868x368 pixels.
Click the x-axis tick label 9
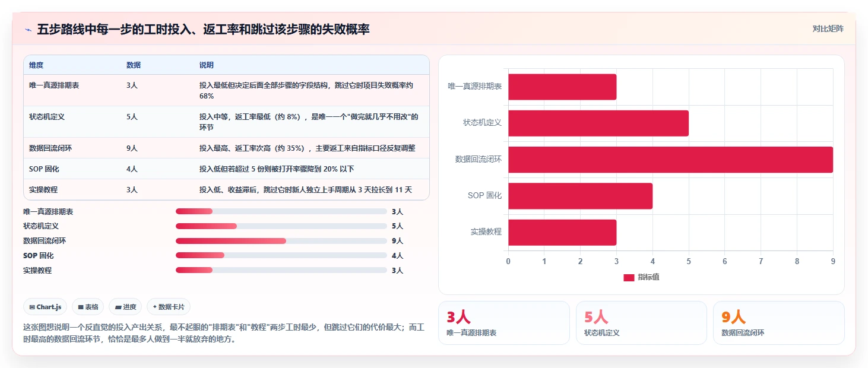833,261
